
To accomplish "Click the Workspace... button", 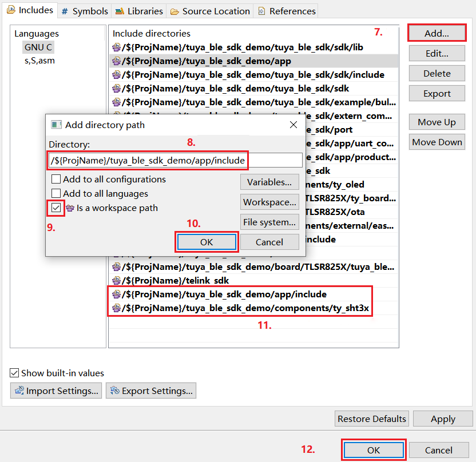I will (x=269, y=202).
